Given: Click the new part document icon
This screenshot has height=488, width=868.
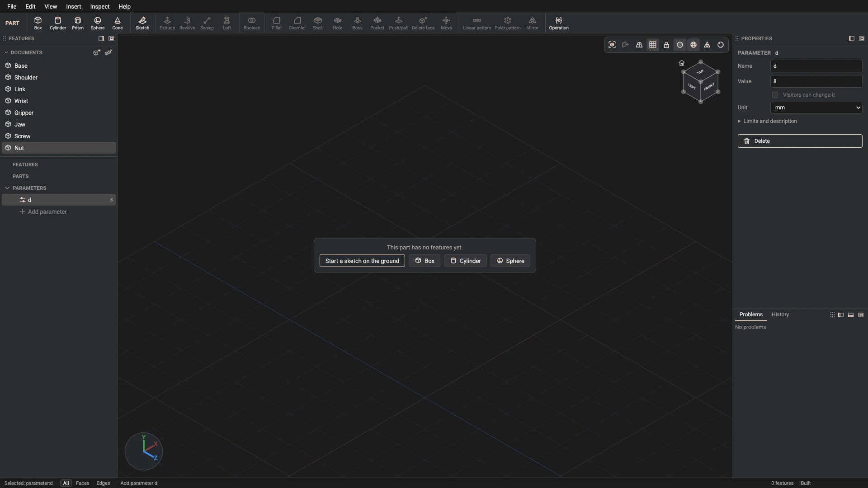Looking at the screenshot, I should tap(96, 52).
